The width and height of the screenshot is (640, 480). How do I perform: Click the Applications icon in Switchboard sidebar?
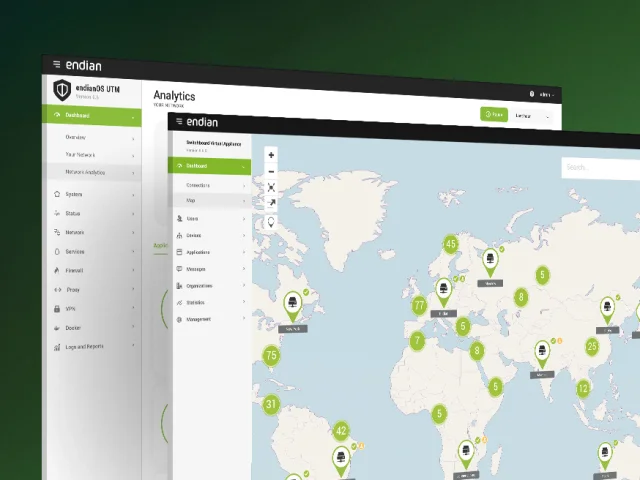[179, 252]
